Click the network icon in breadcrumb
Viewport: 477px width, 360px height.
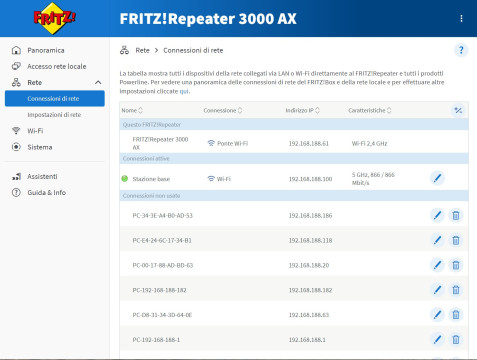point(124,50)
